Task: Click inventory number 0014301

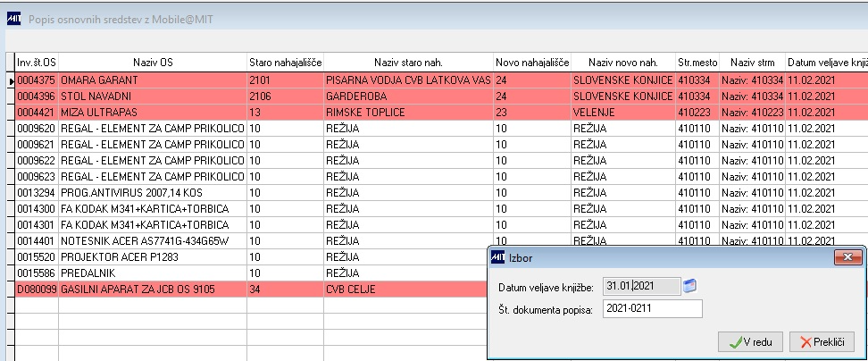Action: [x=37, y=225]
